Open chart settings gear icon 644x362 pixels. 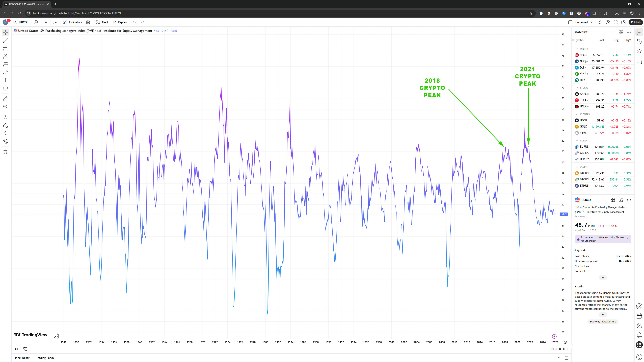608,22
